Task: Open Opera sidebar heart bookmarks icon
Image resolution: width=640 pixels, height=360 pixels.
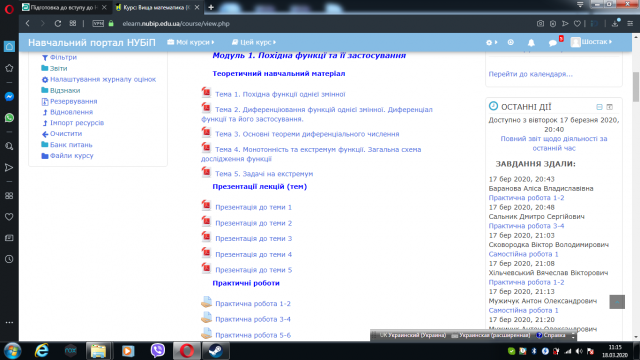Action: click(9, 217)
